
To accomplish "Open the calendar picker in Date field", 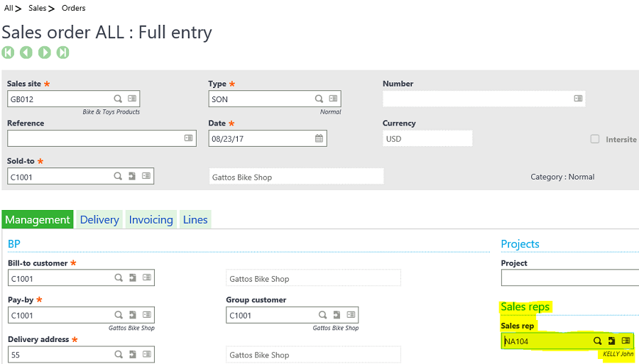I will (319, 138).
